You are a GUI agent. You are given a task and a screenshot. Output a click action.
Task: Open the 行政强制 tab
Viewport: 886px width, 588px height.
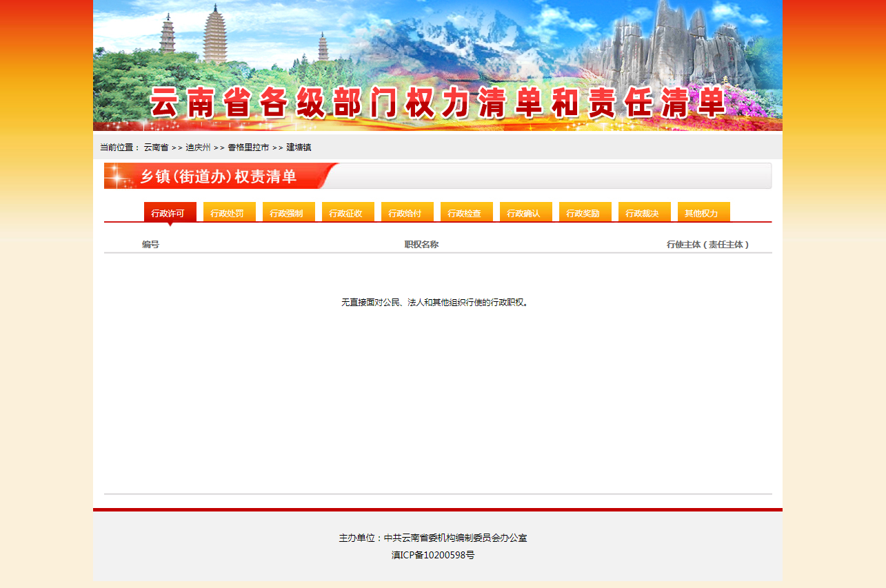tap(288, 213)
